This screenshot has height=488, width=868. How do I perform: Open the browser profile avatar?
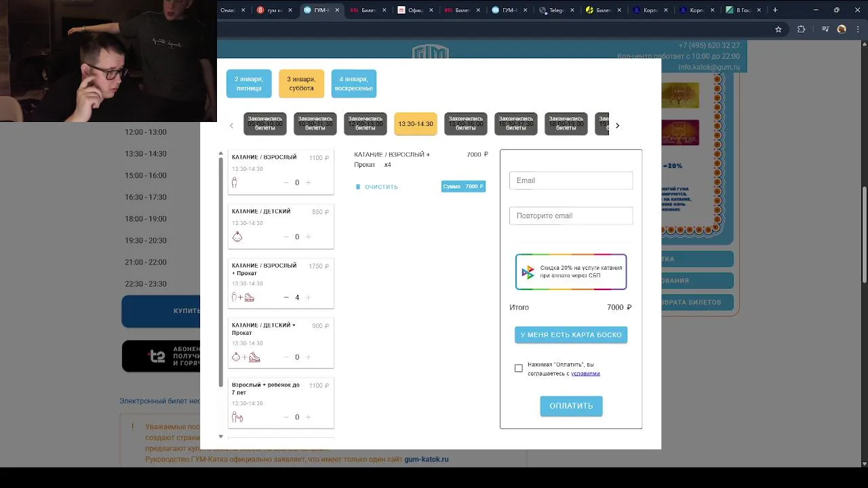click(842, 29)
